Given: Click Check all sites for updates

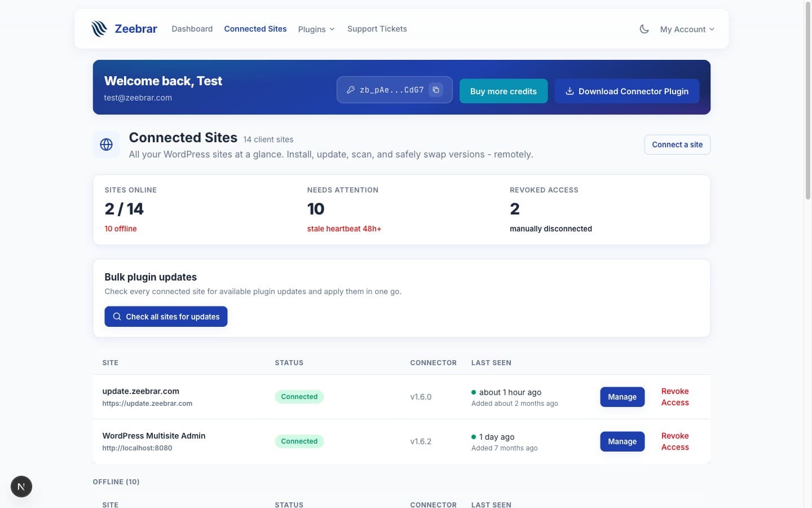Looking at the screenshot, I should [x=166, y=317].
